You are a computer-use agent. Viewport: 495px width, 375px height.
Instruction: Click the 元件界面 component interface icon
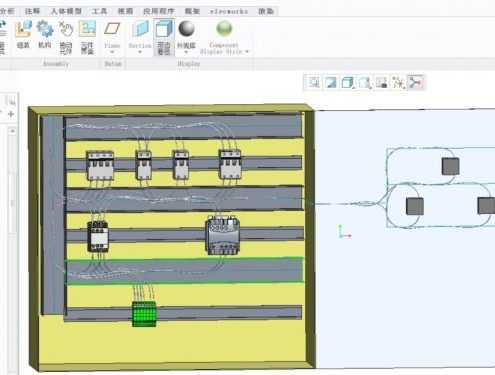(87, 37)
